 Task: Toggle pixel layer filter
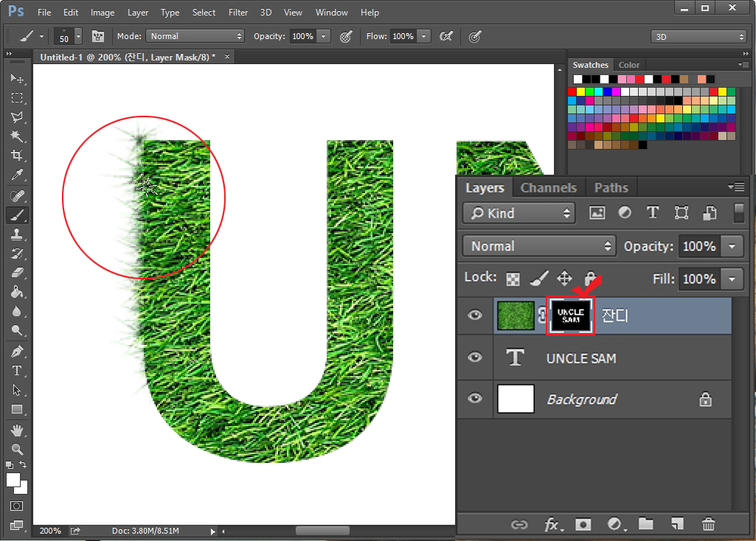pyautogui.click(x=597, y=213)
